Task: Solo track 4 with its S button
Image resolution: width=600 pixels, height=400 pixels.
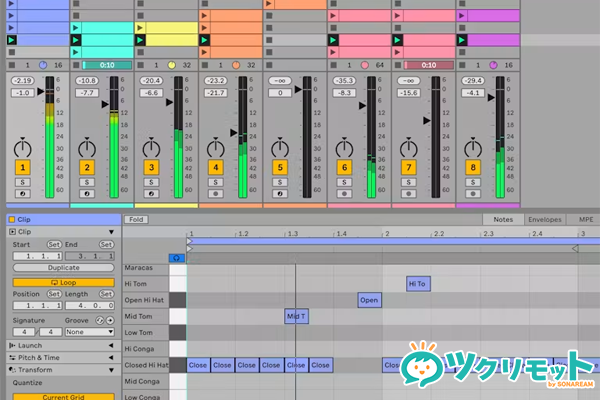Action: point(215,182)
